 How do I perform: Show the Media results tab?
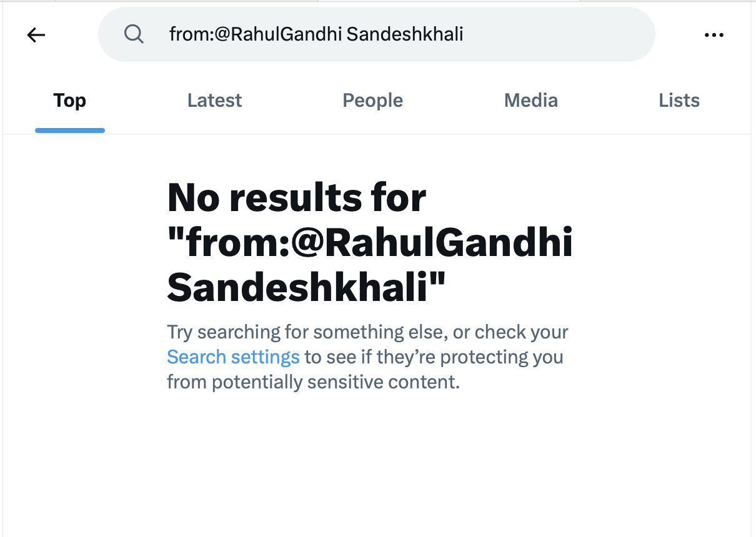[530, 101]
